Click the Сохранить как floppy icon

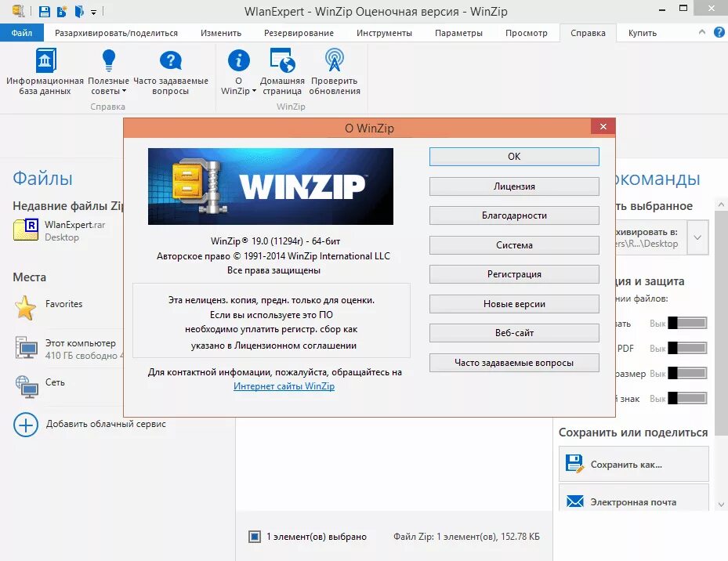click(x=574, y=464)
